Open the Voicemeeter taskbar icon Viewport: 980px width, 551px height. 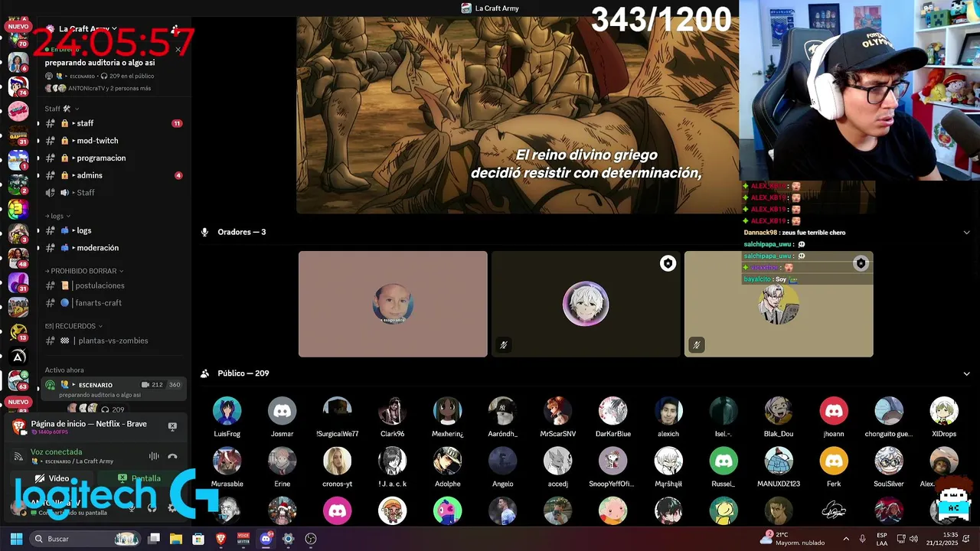[243, 539]
